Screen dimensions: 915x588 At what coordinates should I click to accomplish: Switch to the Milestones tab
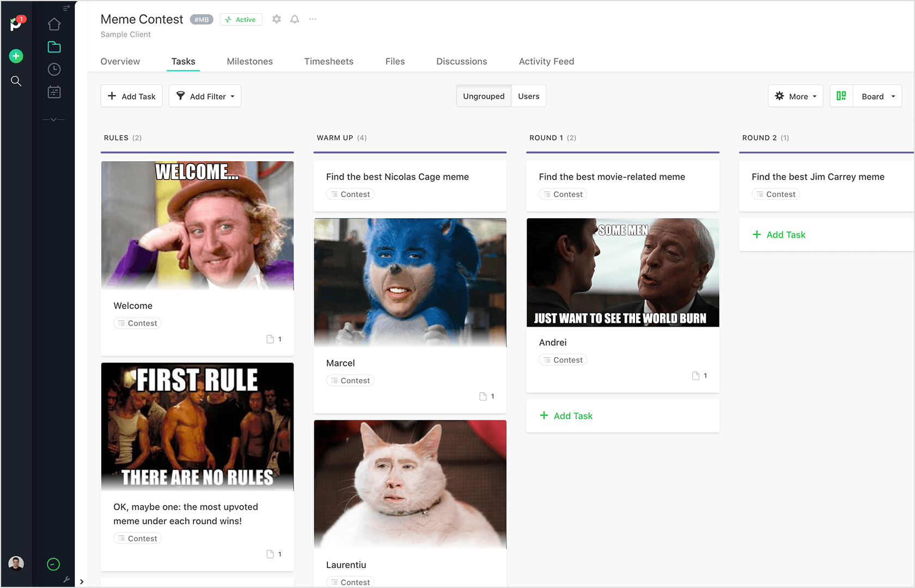click(249, 61)
